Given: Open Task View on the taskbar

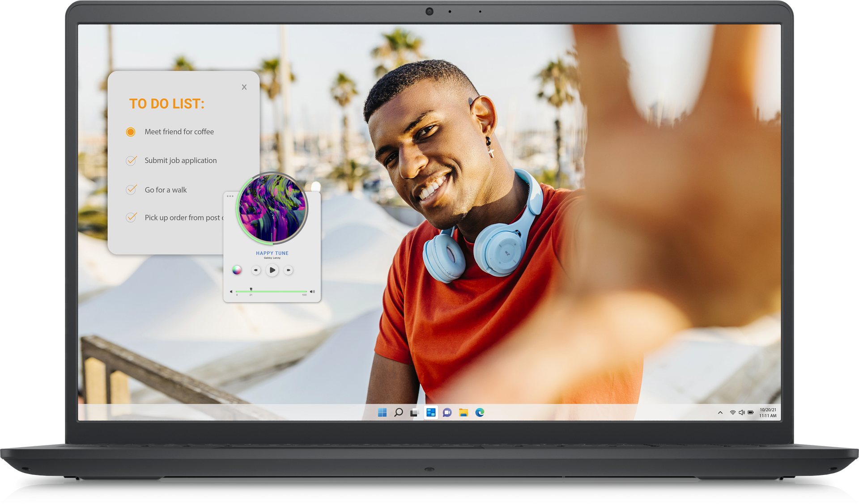Looking at the screenshot, I should 414,412.
